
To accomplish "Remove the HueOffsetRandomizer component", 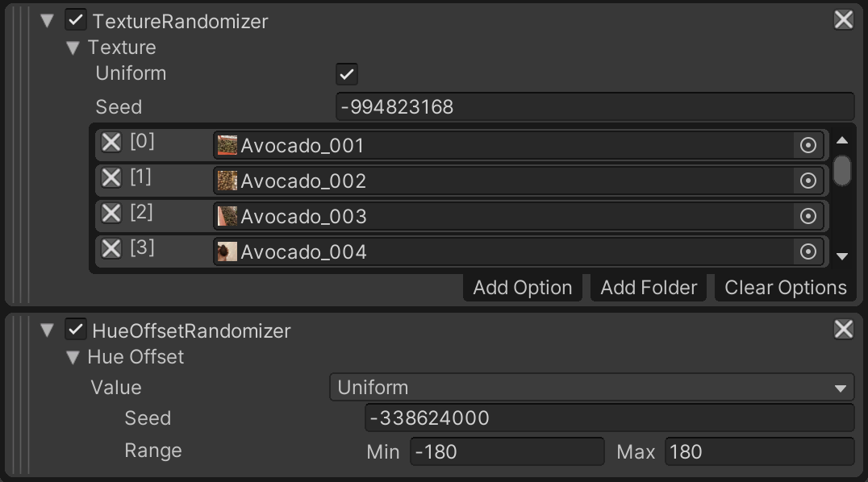I will click(x=842, y=329).
